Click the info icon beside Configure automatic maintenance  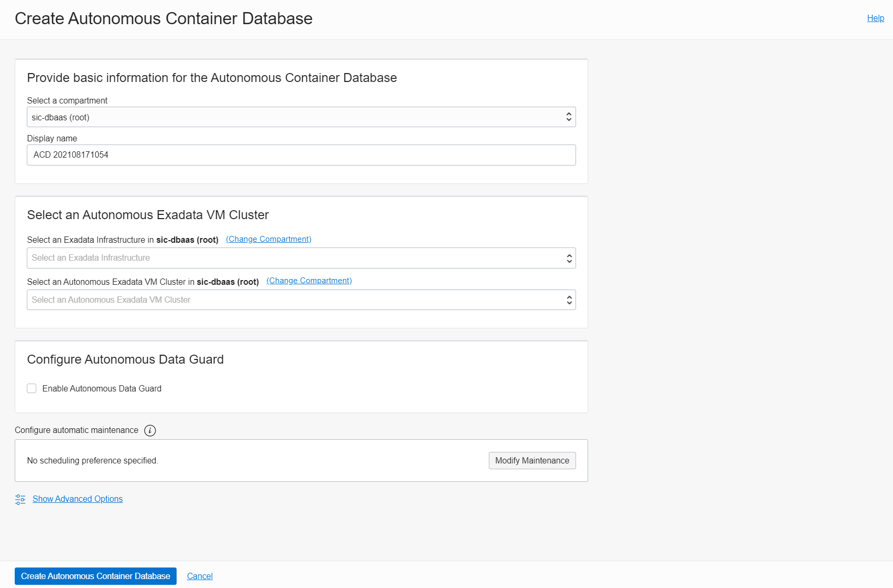[x=150, y=430]
